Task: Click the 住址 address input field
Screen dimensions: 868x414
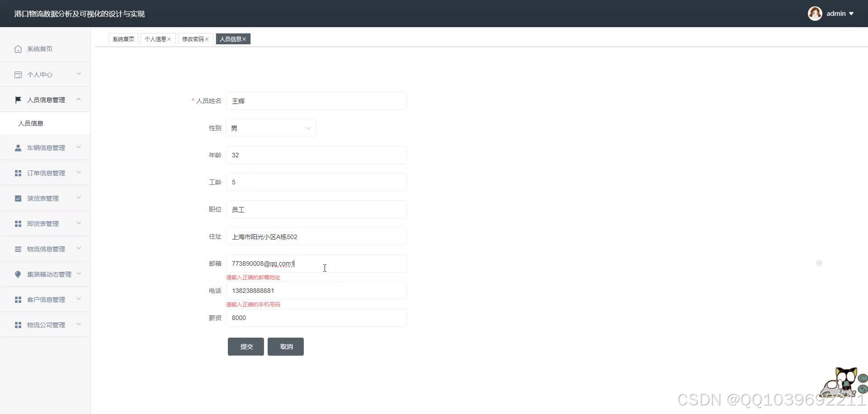Action: tap(316, 236)
